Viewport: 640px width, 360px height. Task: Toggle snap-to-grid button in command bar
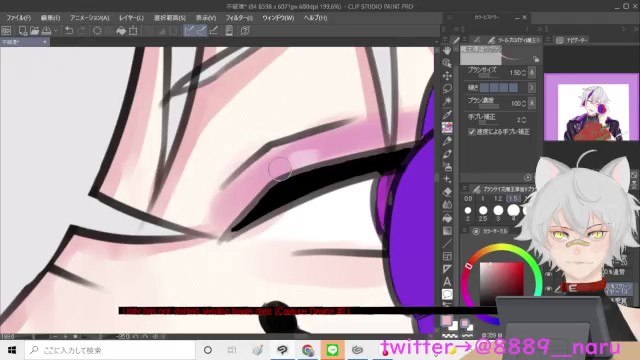[x=213, y=31]
